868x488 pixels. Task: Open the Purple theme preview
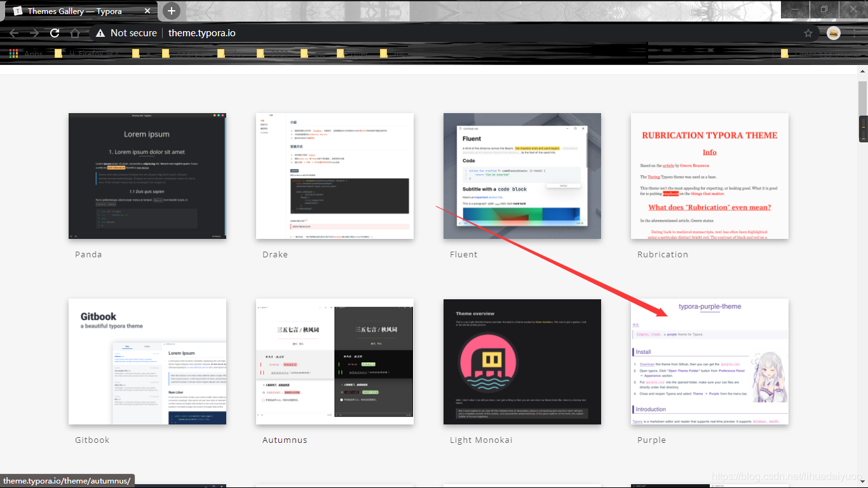tap(710, 362)
